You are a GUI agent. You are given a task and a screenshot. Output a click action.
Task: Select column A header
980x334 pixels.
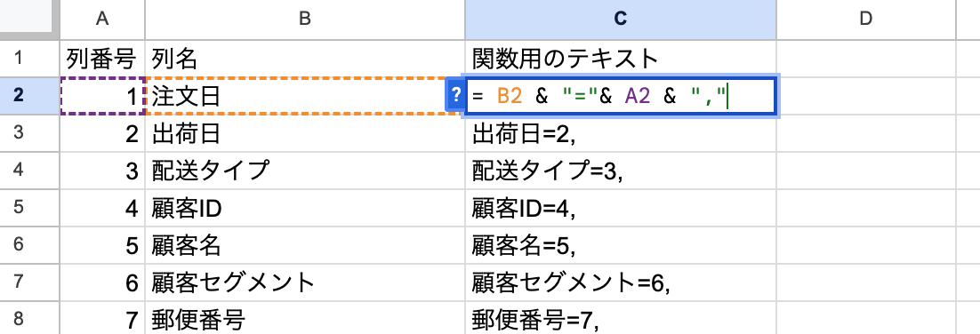102,20
